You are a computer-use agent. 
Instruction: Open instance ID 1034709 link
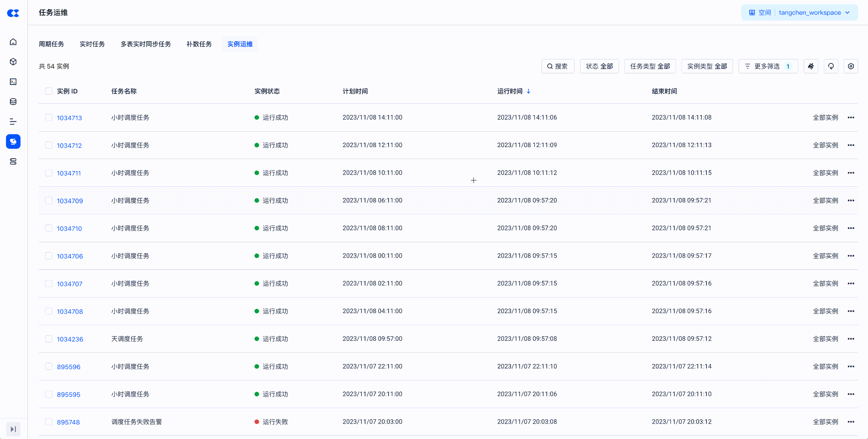click(70, 201)
